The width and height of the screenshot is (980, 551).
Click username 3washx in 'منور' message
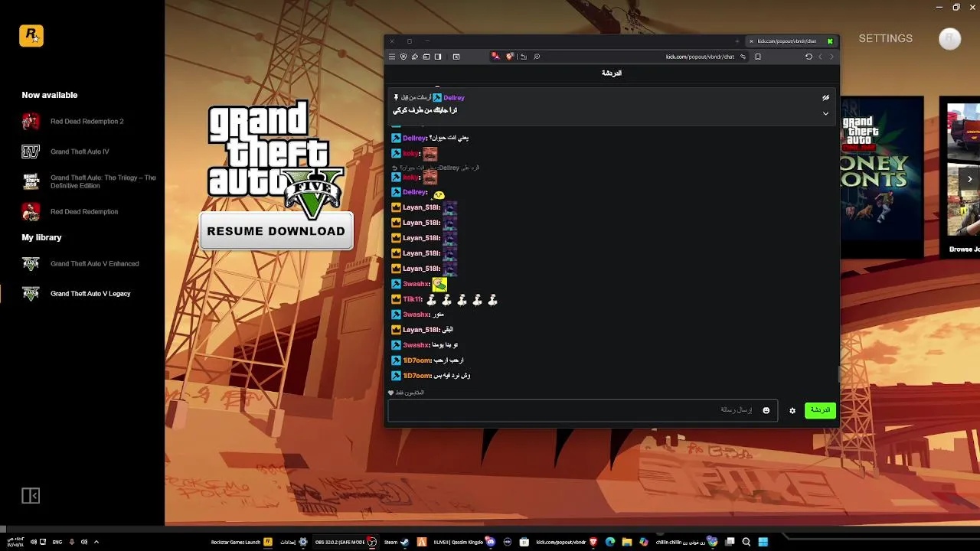coord(416,315)
